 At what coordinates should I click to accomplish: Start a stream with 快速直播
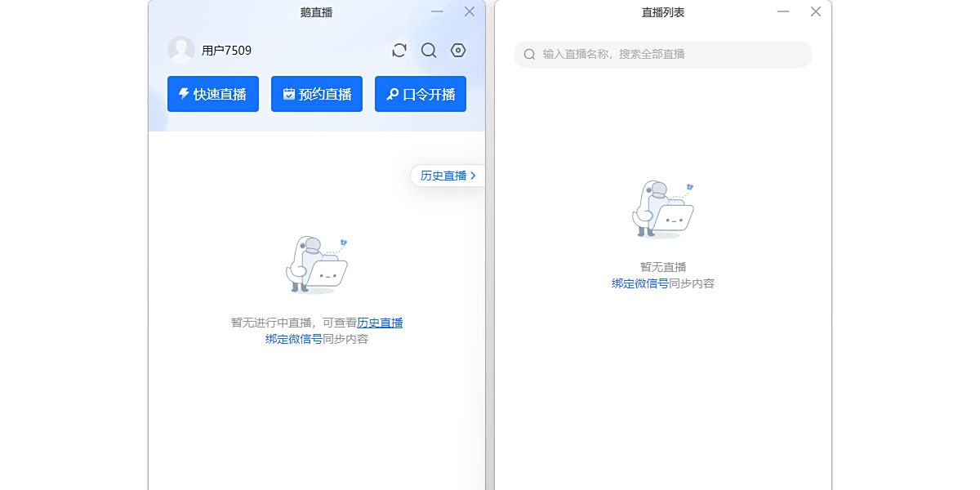click(212, 93)
